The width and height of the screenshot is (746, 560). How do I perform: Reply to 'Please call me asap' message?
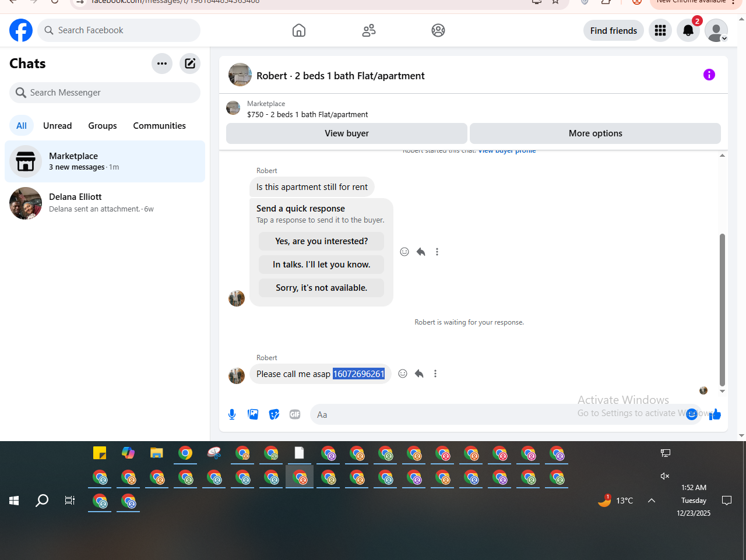419,374
